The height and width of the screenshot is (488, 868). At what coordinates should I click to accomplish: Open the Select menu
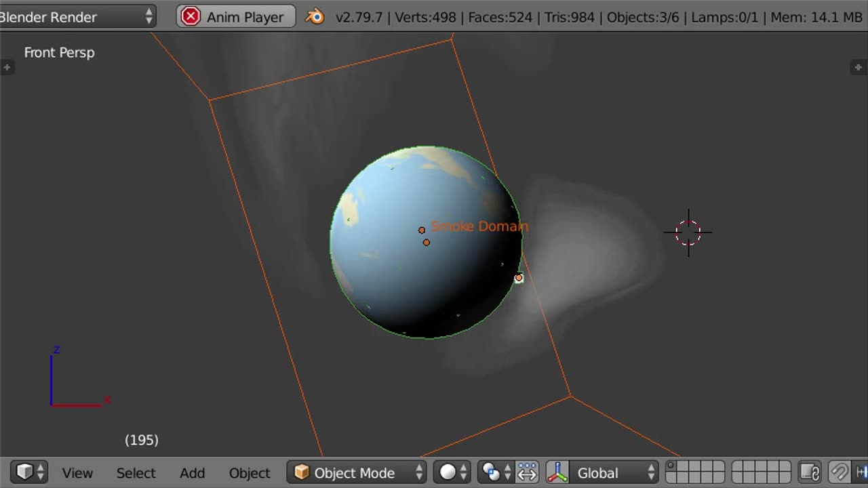tap(136, 472)
